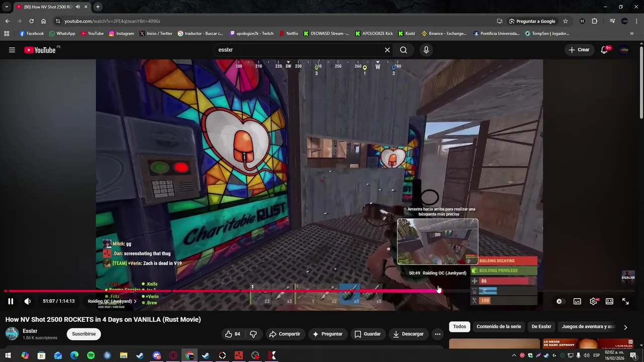Open Chrome three-dot menu
This screenshot has height=362, width=644.
coord(637,21)
